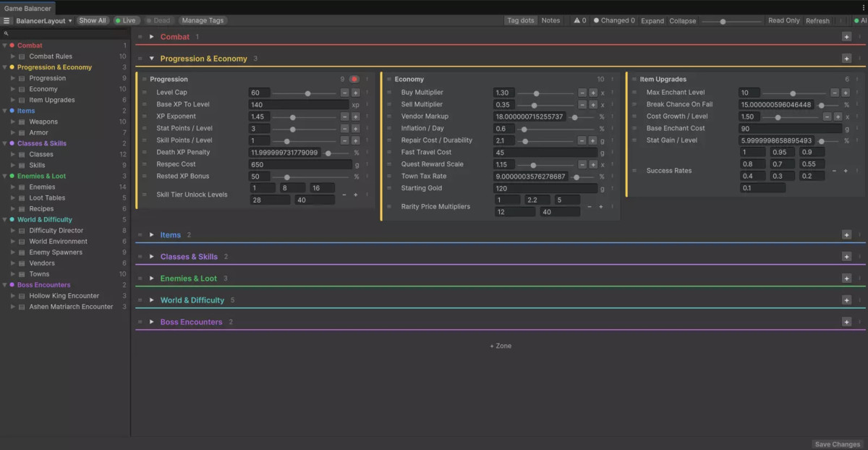Add entry to Rarity Price Multipliers
The width and height of the screenshot is (868, 450).
tap(600, 207)
